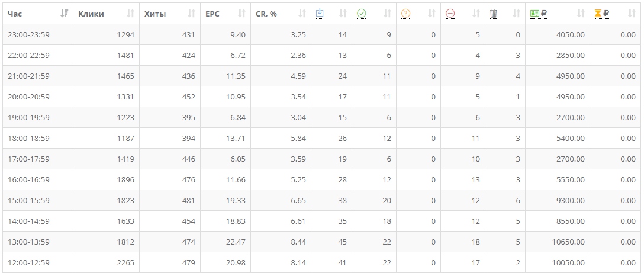Click the green checkmark approved icon

point(362,14)
